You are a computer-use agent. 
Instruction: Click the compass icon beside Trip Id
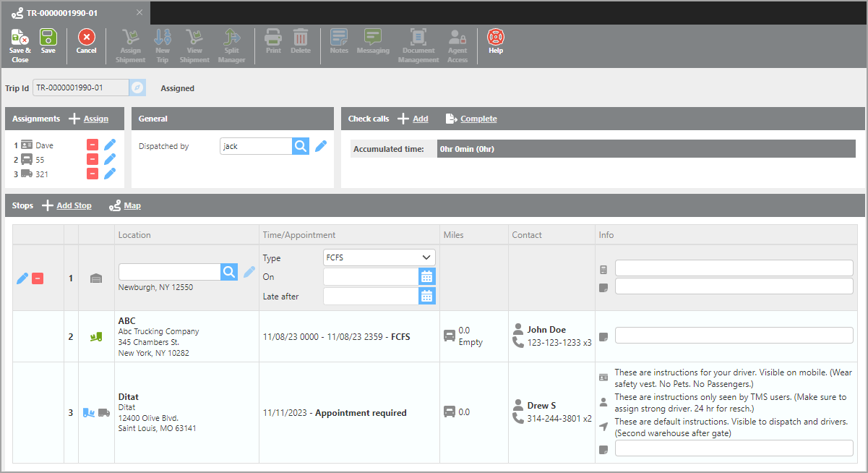coord(138,88)
